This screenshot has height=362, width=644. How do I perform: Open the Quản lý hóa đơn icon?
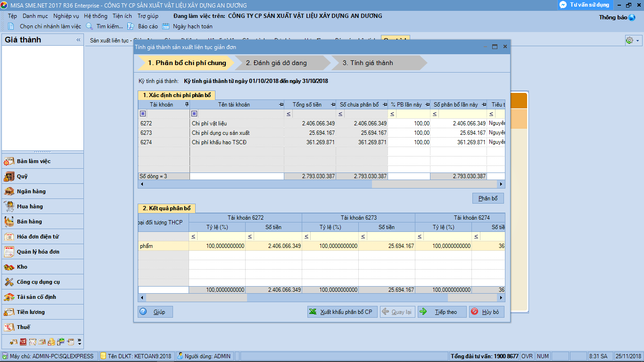pyautogui.click(x=9, y=252)
